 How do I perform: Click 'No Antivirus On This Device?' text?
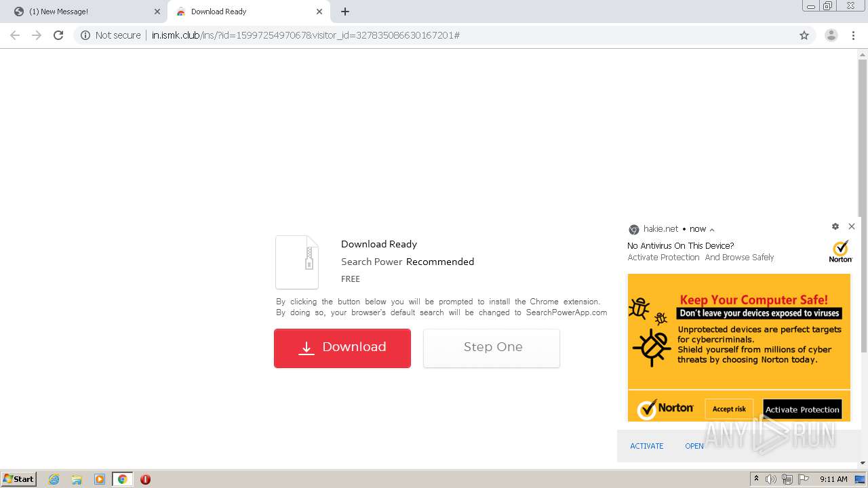point(681,246)
